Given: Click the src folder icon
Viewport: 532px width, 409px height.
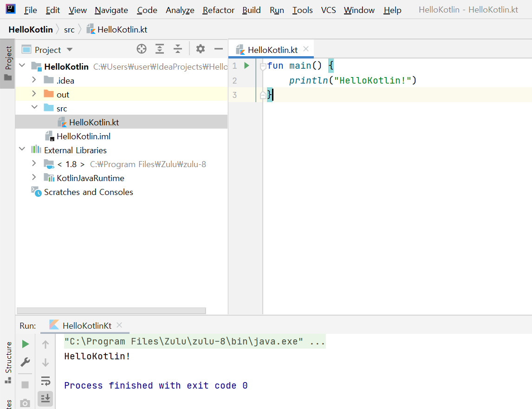Looking at the screenshot, I should 49,108.
